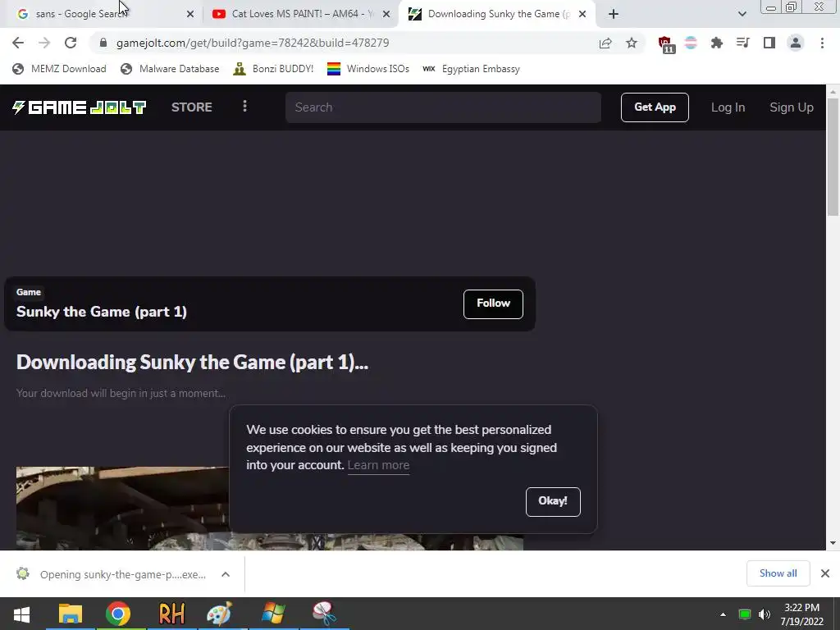Image resolution: width=840 pixels, height=630 pixels.
Task: Open the Windows Start menu
Action: (x=21, y=614)
